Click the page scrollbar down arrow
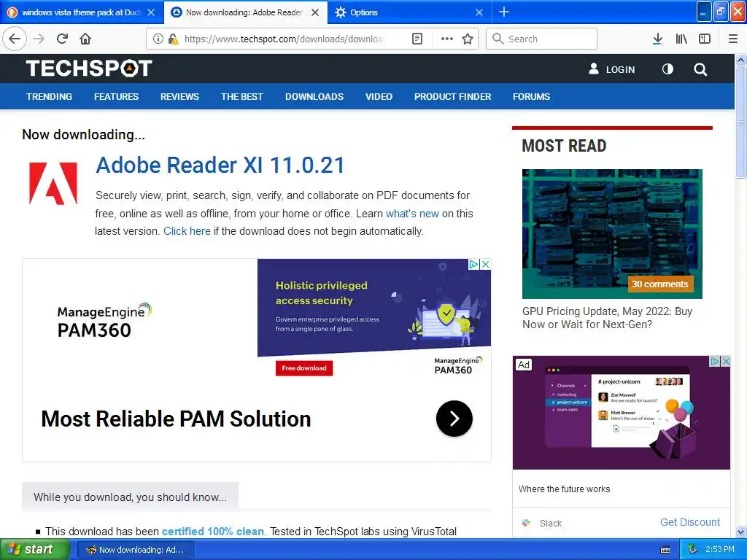 click(741, 532)
